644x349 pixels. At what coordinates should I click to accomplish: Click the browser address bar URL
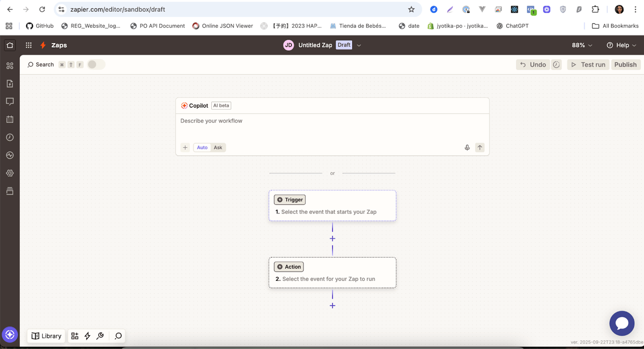click(118, 9)
